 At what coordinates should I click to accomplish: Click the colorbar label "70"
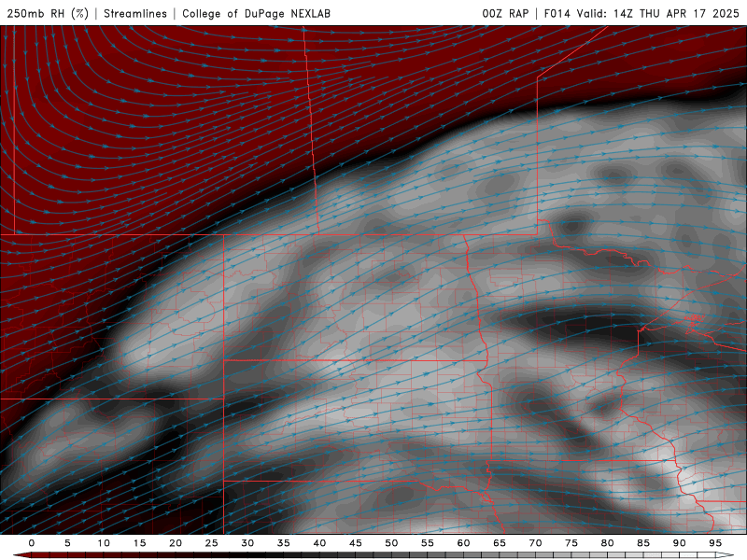click(535, 543)
